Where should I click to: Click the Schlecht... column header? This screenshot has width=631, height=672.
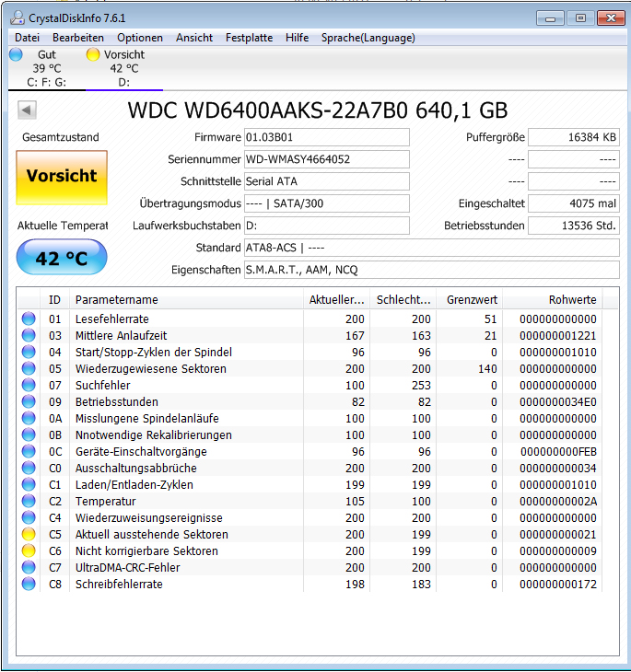(x=403, y=299)
